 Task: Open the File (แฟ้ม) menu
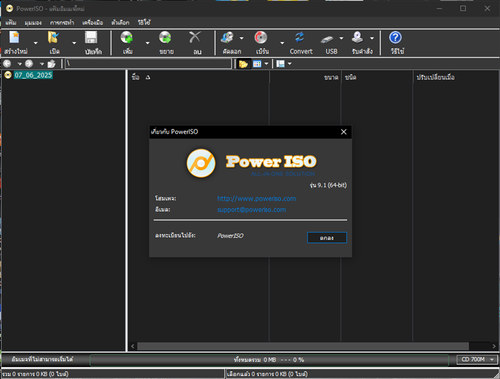(x=11, y=23)
